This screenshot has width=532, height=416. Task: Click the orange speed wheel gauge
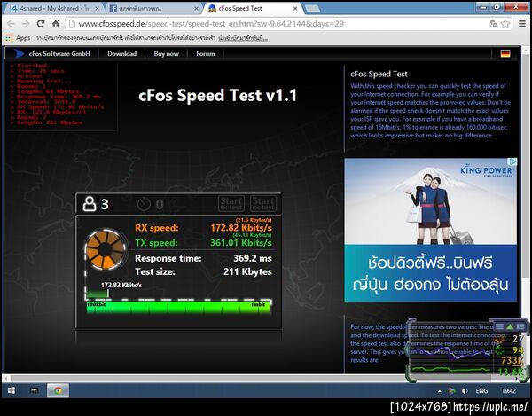coord(105,249)
